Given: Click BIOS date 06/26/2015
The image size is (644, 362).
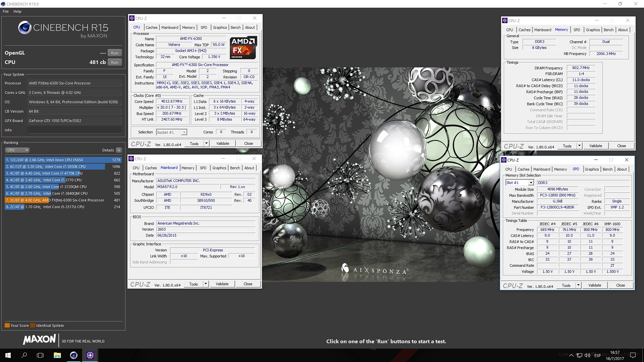Looking at the screenshot, I should [x=206, y=235].
